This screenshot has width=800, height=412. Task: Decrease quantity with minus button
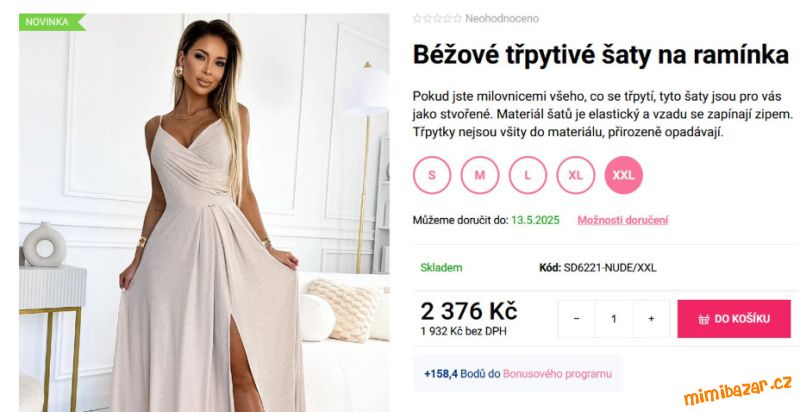tap(577, 319)
